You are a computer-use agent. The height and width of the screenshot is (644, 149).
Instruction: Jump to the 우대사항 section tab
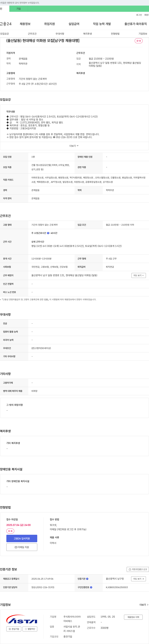pyautogui.click(x=60, y=34)
